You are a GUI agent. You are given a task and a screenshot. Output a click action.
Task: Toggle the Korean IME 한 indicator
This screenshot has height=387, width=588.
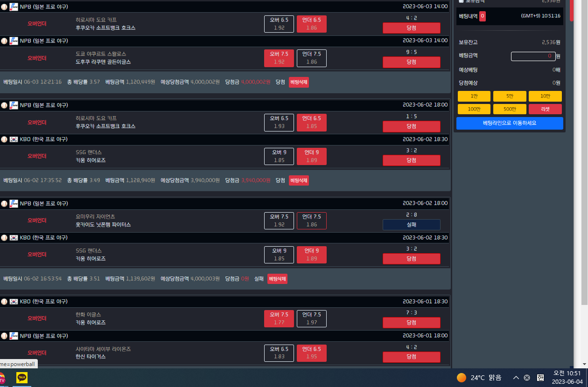[x=540, y=378]
